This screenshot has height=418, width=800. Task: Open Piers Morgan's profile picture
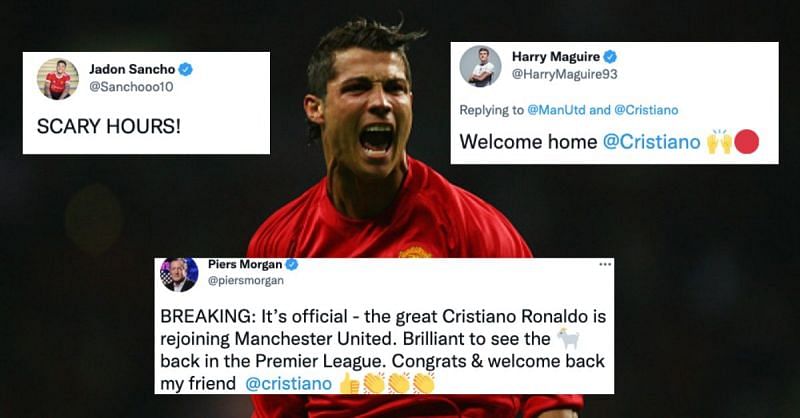179,275
